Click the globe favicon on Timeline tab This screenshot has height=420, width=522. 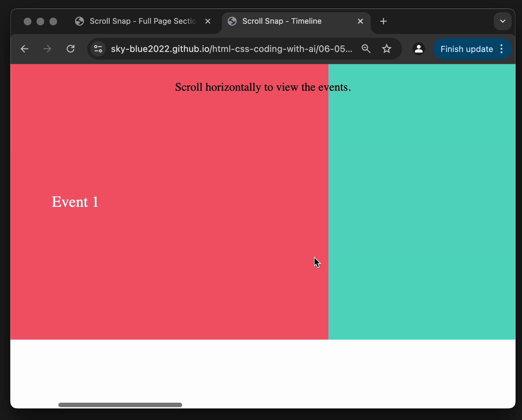(232, 21)
